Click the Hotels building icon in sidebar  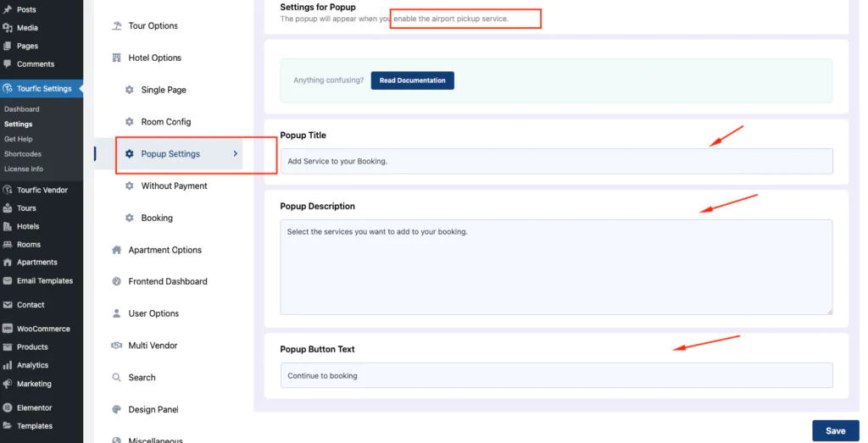[7, 226]
